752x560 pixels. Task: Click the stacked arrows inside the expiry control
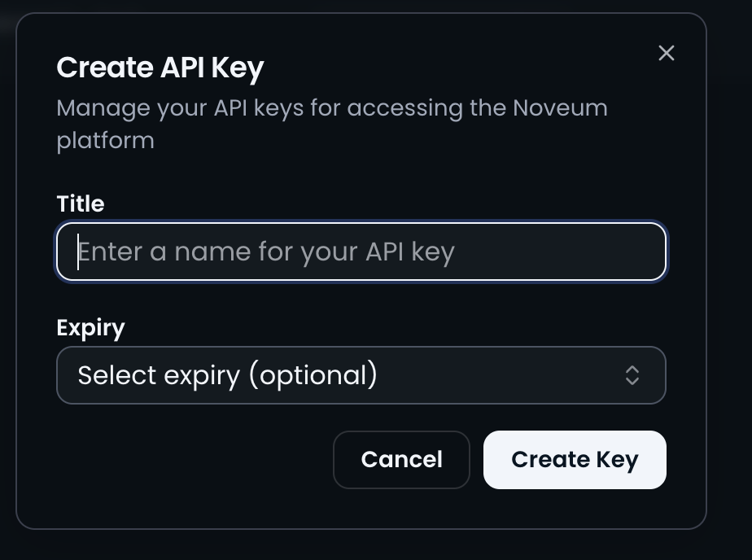click(634, 375)
